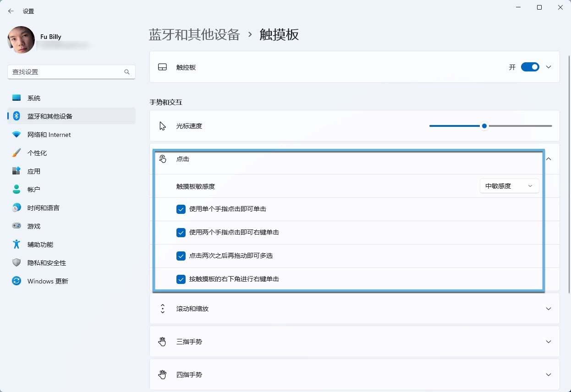Viewport: 571px width, 392px height.
Task: Select 应用 from the sidebar
Action: [34, 171]
